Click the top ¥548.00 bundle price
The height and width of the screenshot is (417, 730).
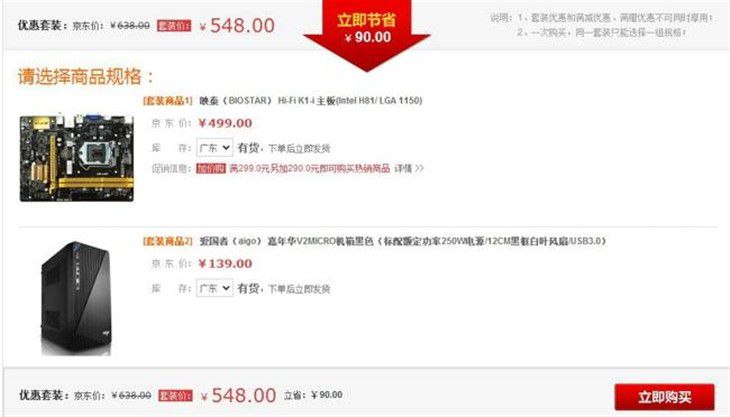pyautogui.click(x=237, y=26)
